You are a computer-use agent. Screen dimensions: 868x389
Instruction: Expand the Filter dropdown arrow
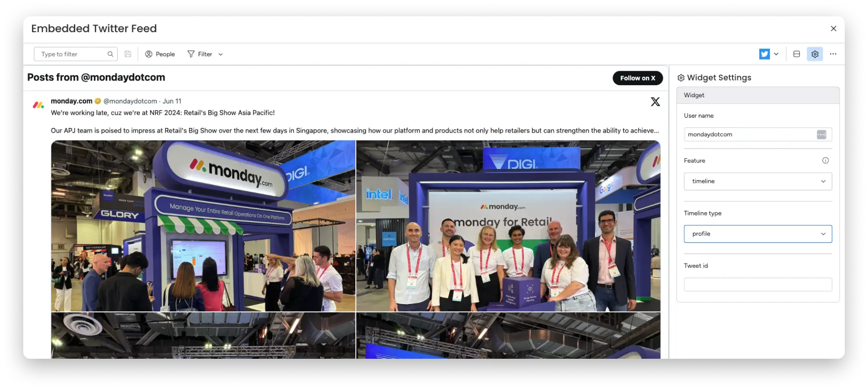coord(220,54)
